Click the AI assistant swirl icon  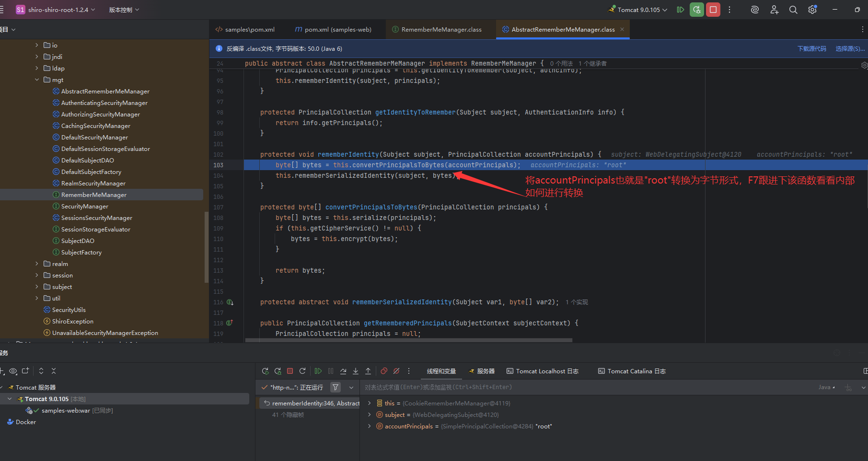[754, 10]
